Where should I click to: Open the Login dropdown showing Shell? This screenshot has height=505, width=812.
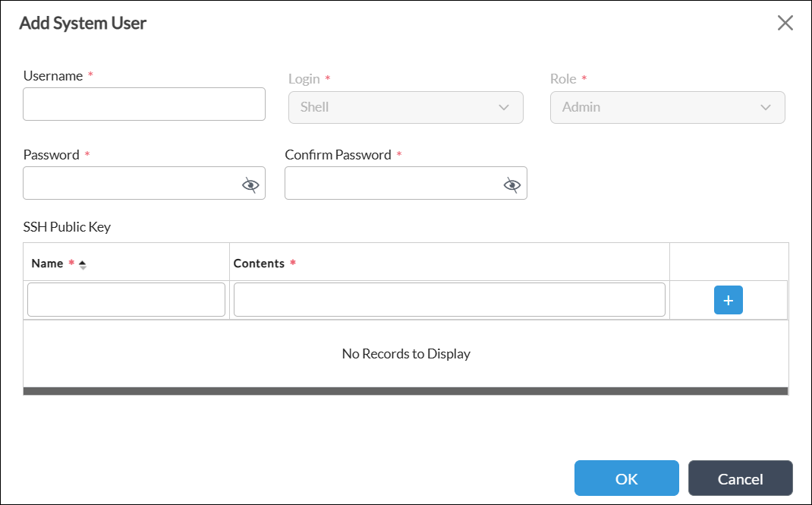tap(405, 107)
